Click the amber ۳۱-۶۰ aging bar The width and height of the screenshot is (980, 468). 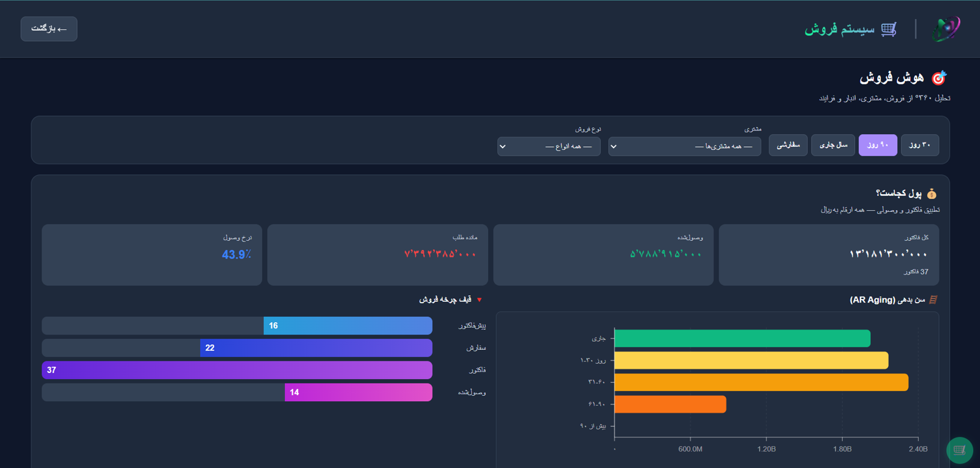(761, 382)
